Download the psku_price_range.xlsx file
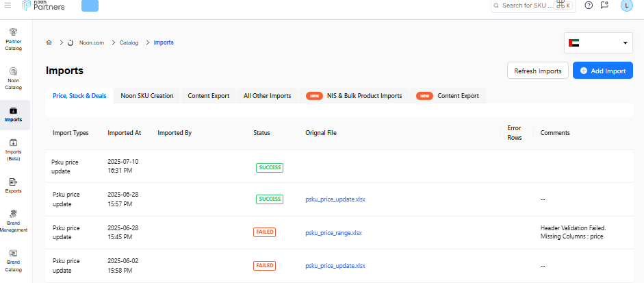Screen dimensions: 644x283 click(x=333, y=232)
